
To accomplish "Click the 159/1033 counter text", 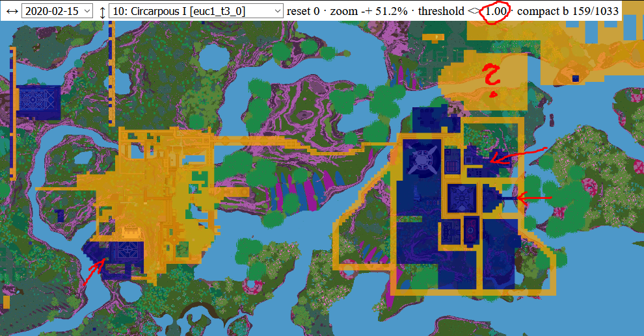I will 596,11.
